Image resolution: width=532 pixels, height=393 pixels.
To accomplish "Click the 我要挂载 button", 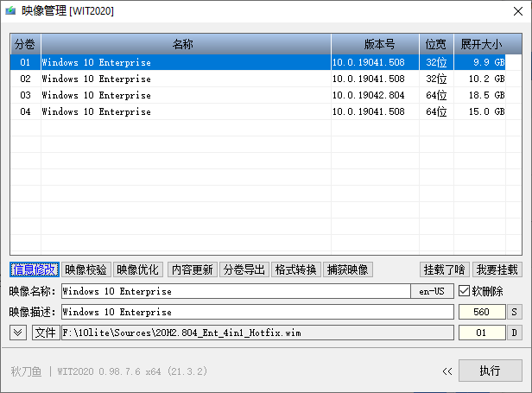I will click(x=497, y=269).
